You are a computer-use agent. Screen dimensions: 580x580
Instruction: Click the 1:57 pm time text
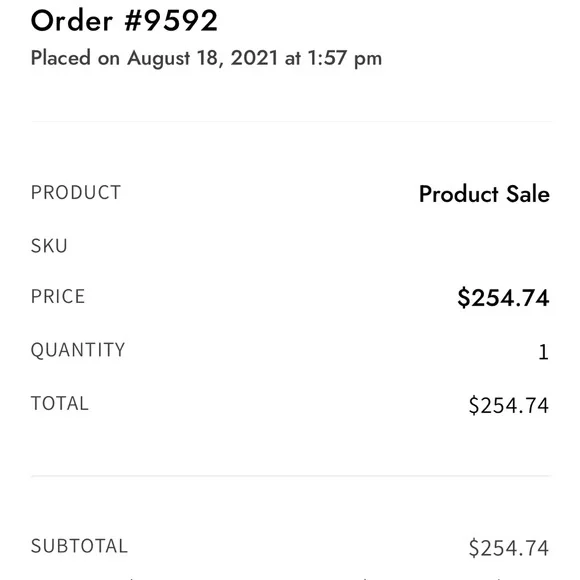point(344,58)
